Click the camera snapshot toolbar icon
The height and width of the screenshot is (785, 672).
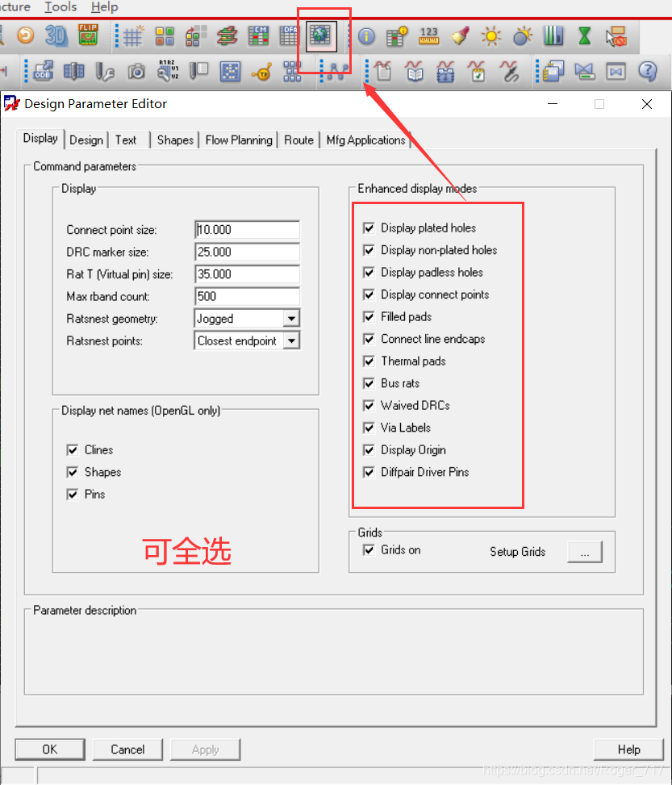[136, 73]
